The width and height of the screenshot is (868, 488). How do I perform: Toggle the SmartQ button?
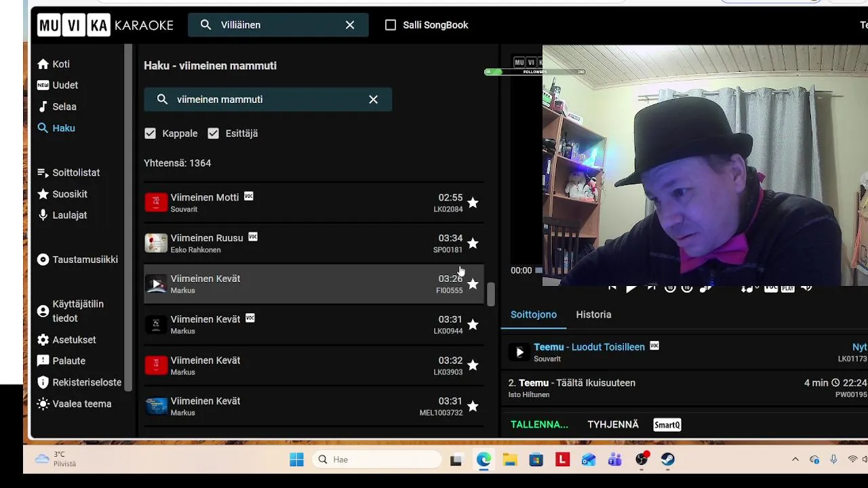tap(667, 425)
